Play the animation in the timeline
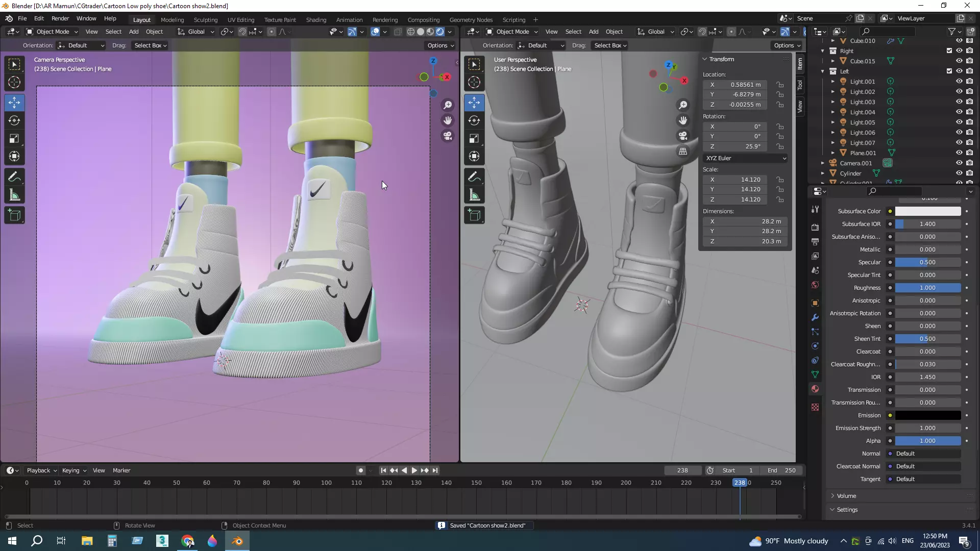 pyautogui.click(x=414, y=470)
